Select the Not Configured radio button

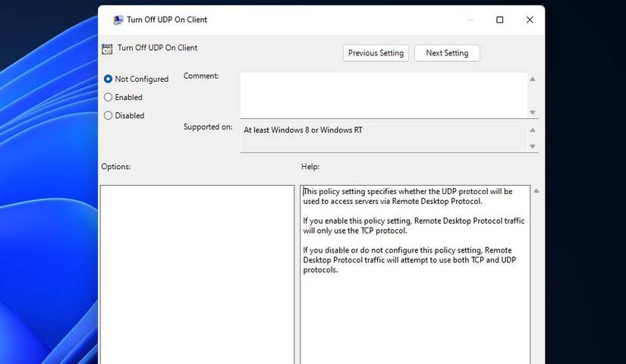108,79
